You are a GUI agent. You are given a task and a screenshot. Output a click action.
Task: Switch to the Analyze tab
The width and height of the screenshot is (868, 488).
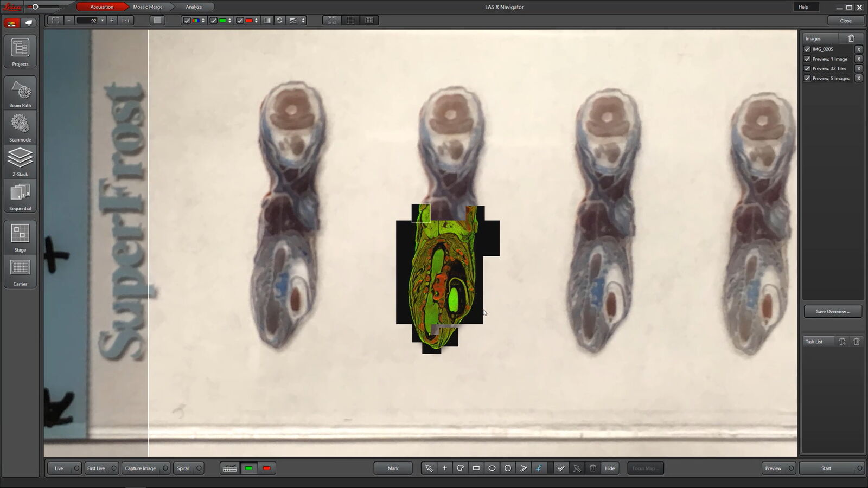pos(194,7)
